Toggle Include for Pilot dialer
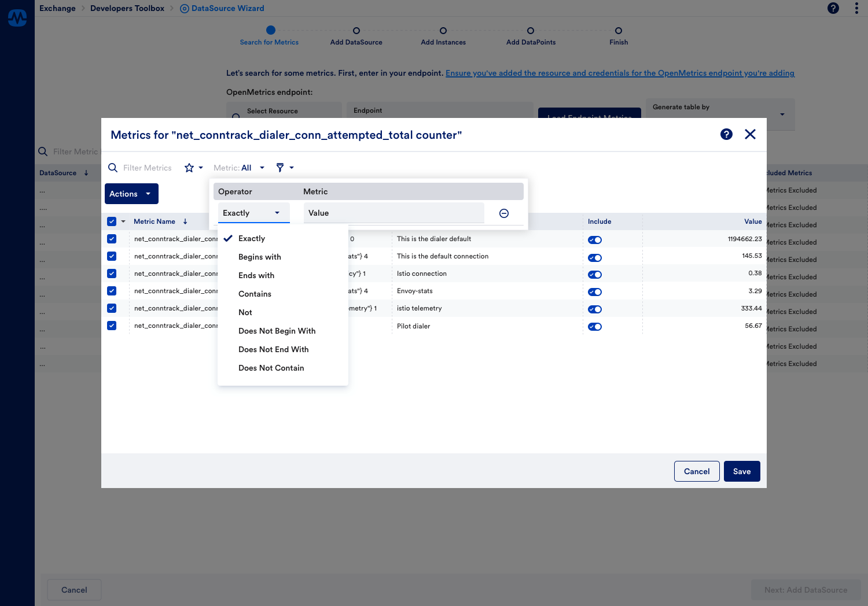This screenshot has width=868, height=606. tap(595, 327)
